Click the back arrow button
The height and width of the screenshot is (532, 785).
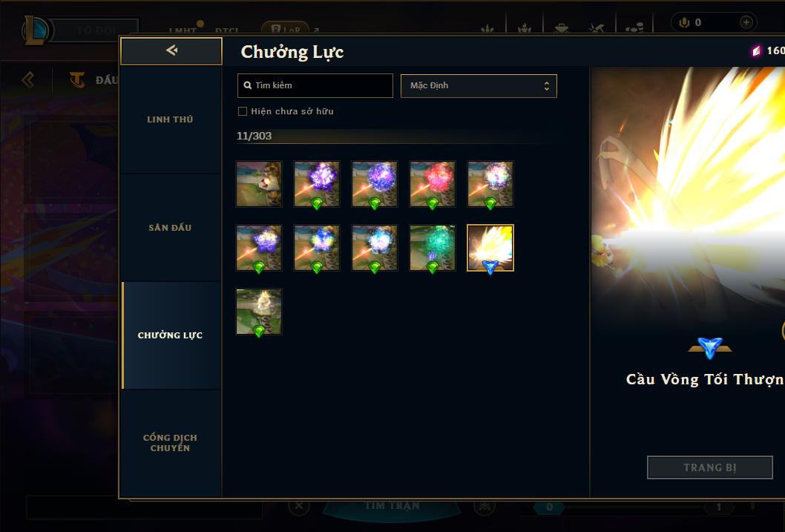pyautogui.click(x=171, y=50)
